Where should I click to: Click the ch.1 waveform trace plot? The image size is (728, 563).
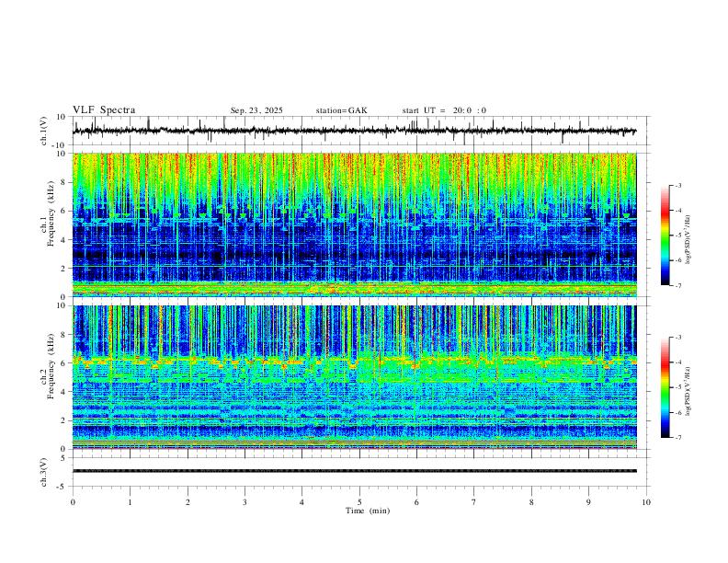coord(354,131)
